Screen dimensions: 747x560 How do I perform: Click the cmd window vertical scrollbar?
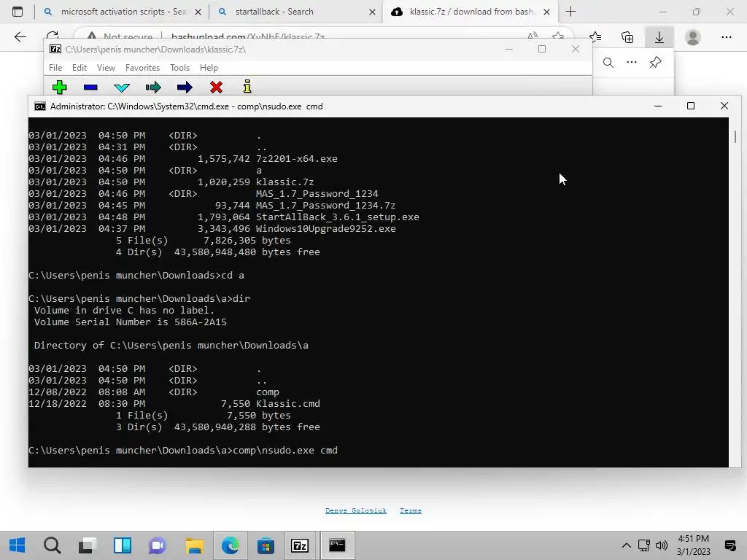(x=735, y=292)
